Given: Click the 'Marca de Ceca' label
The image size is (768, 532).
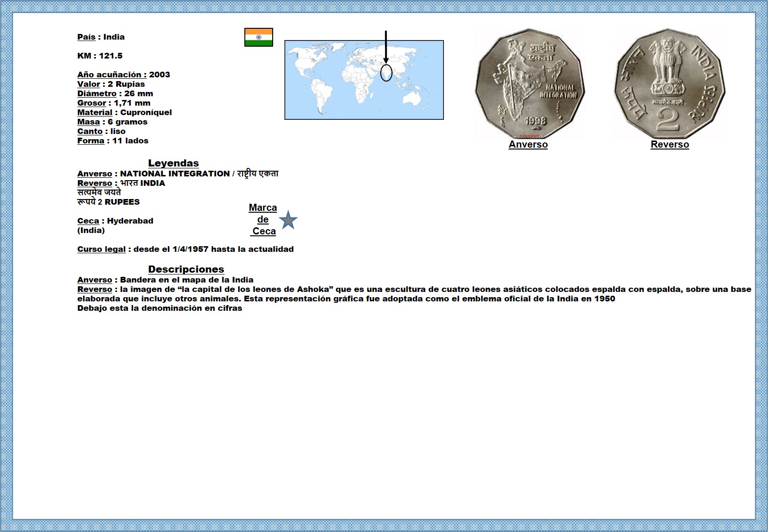Looking at the screenshot, I should pos(263,219).
